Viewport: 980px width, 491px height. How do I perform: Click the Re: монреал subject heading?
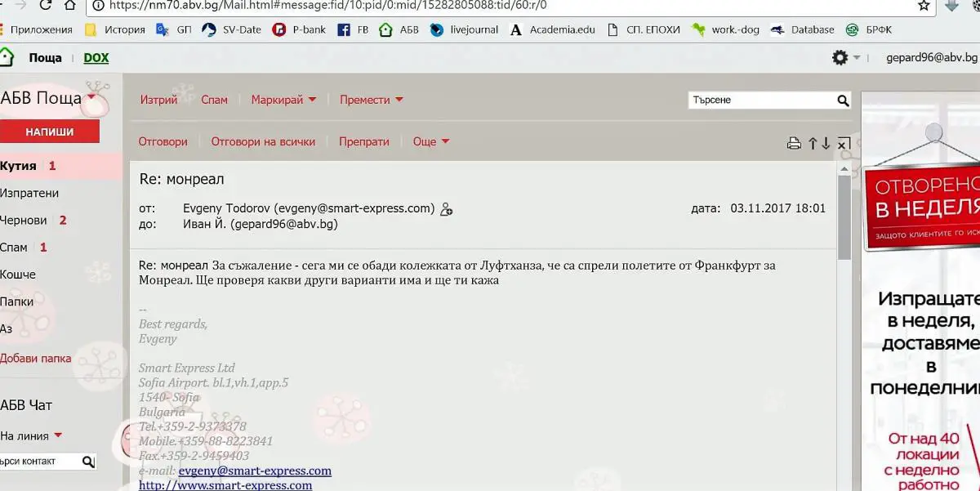tap(181, 179)
